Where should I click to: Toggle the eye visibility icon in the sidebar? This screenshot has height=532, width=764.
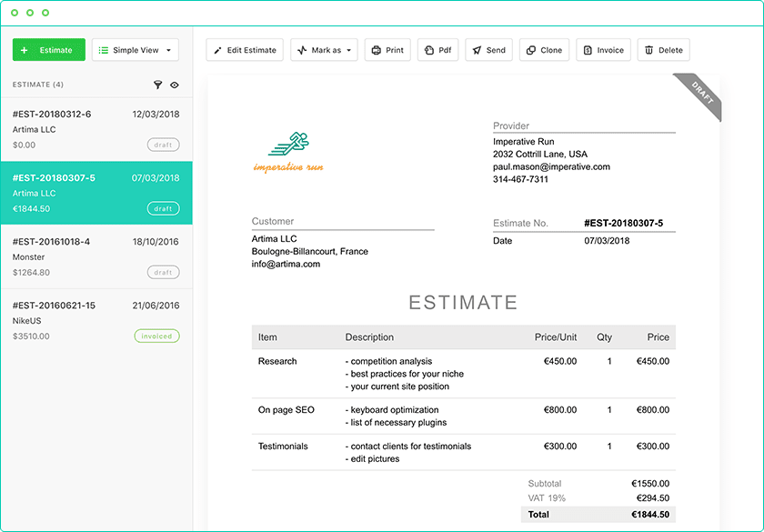click(174, 85)
